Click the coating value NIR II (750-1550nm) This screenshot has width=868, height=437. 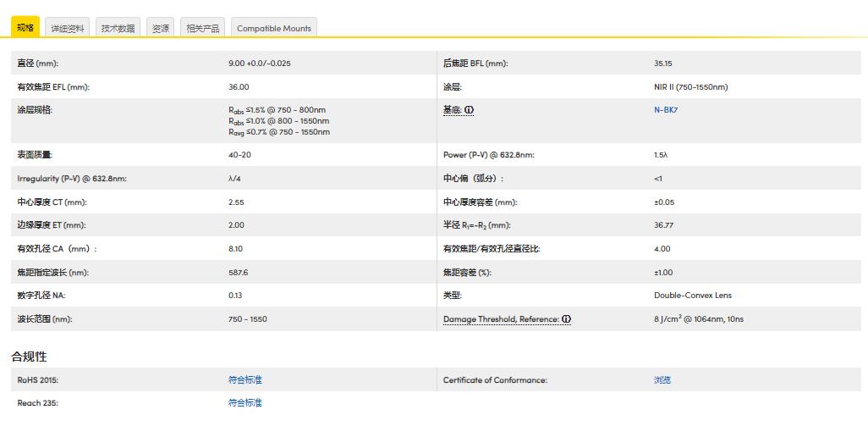tap(691, 87)
